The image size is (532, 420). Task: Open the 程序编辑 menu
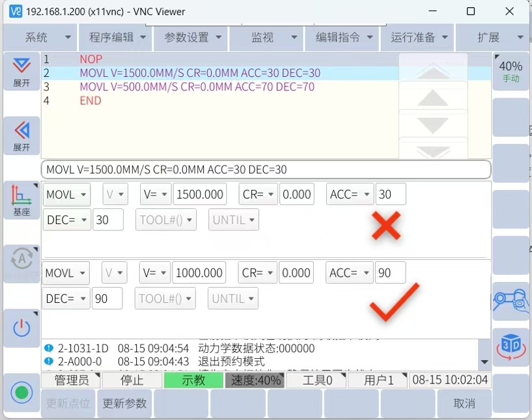point(116,38)
